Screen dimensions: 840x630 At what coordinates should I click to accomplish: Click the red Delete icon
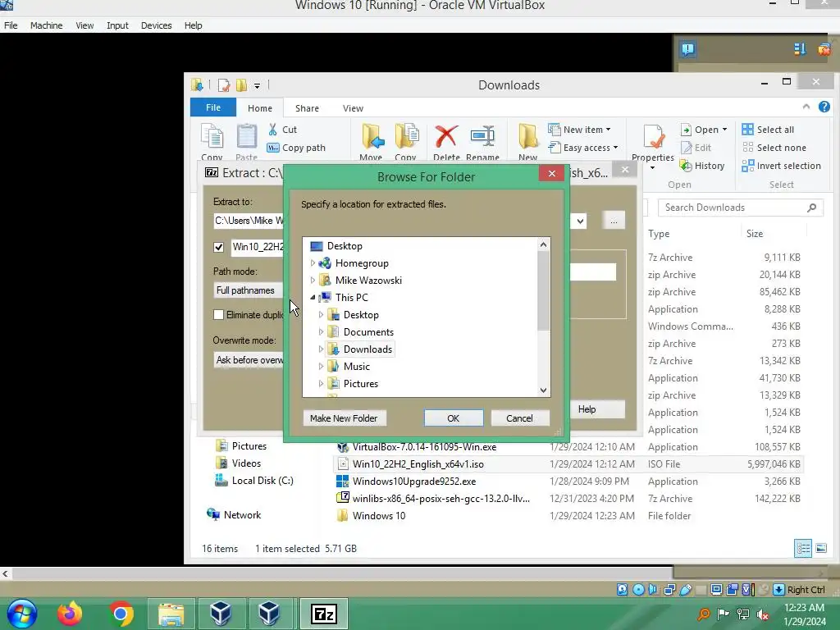point(445,136)
